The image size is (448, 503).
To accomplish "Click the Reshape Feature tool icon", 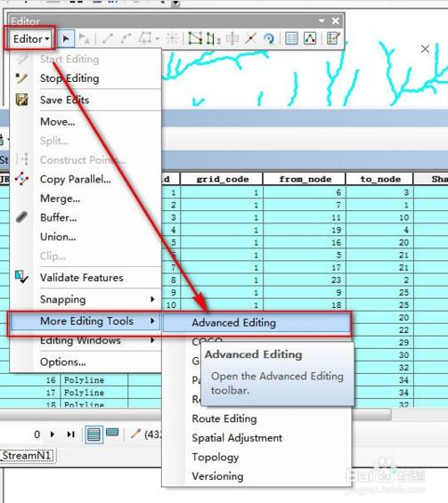I will pyautogui.click(x=213, y=39).
